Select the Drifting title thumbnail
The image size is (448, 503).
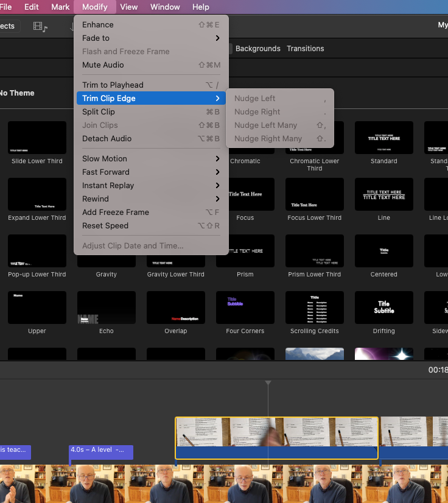click(x=383, y=308)
